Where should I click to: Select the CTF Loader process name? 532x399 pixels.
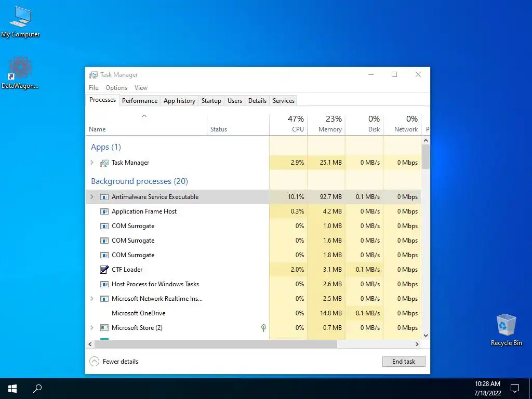(x=127, y=270)
